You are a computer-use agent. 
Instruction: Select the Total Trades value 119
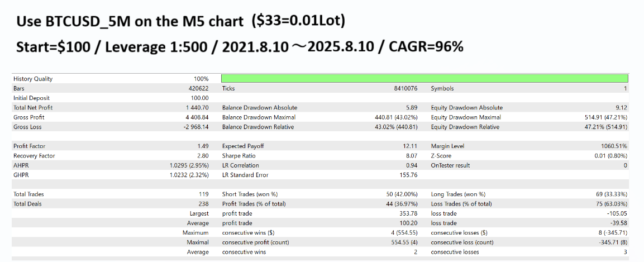coord(203,194)
